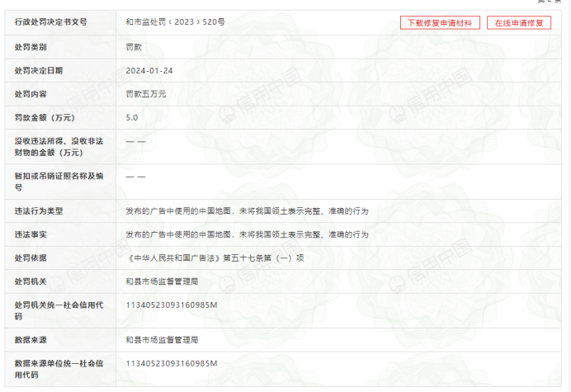Image resolution: width=571 pixels, height=392 pixels.
Task: Click the 处罚类别 label
Action: (31, 47)
